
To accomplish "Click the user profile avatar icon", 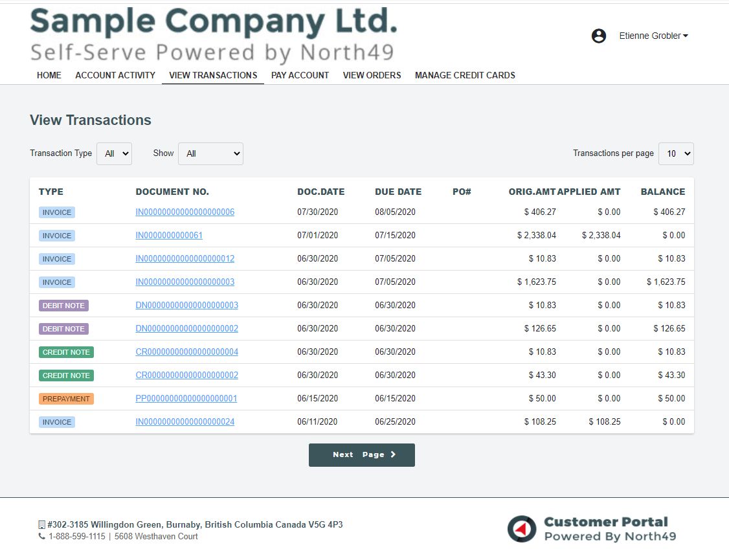I will pos(599,36).
